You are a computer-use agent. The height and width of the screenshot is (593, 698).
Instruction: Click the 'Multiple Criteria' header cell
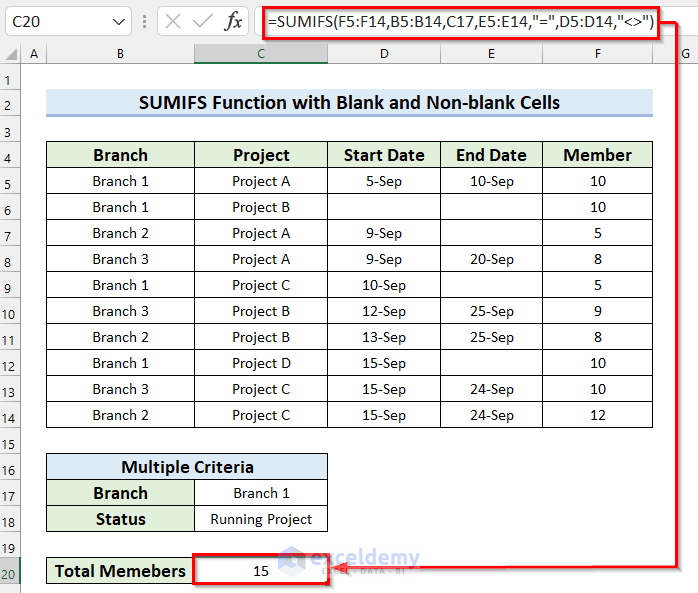pos(187,467)
